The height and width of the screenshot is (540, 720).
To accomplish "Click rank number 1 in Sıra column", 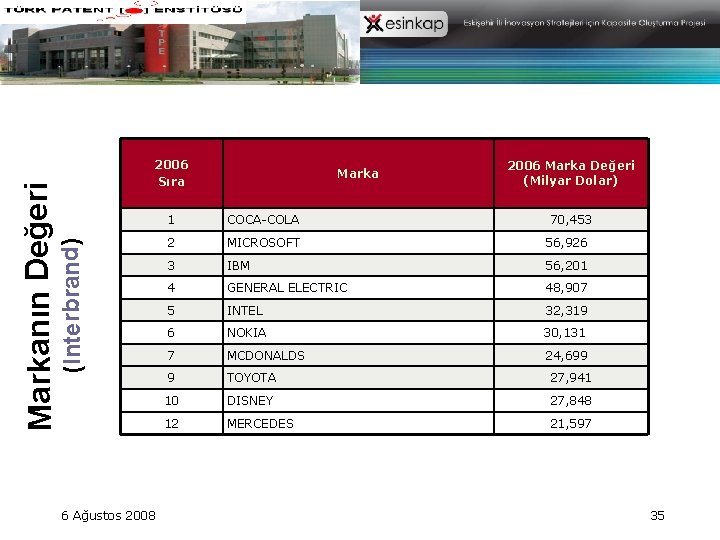I will 171,220.
